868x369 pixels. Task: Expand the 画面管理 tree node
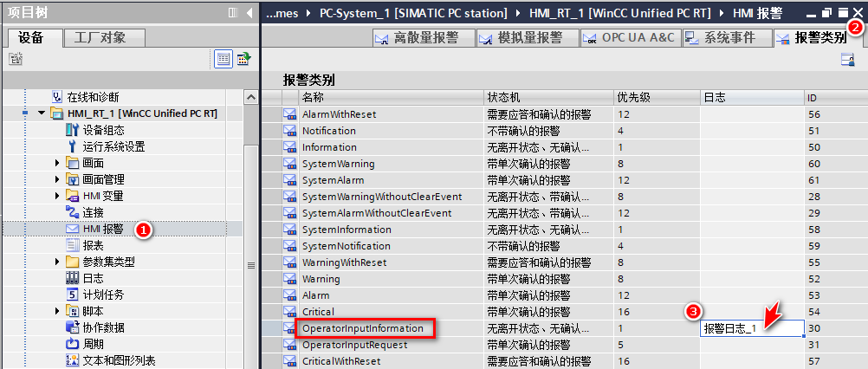click(57, 180)
